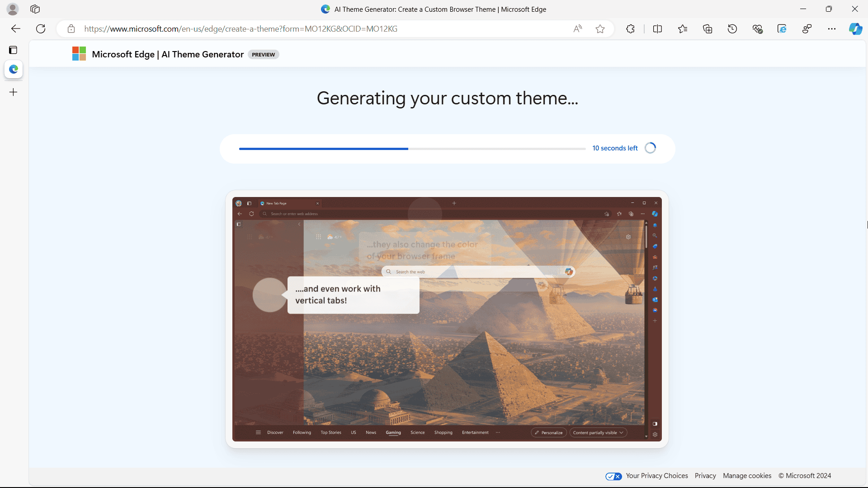Toggle the Your Privacy Choices opt-out control

tap(613, 476)
